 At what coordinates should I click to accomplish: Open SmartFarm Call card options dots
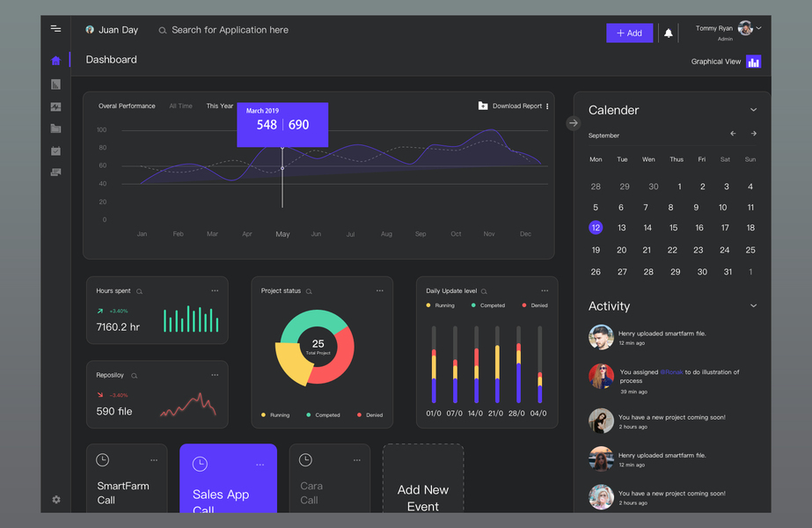(x=154, y=460)
